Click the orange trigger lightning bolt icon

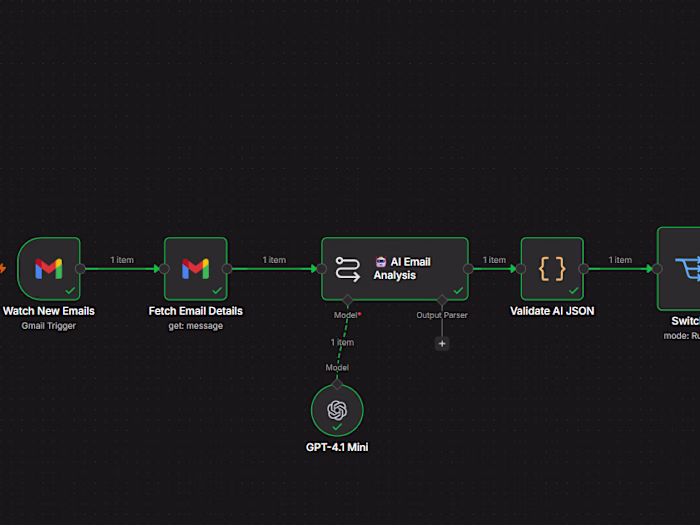click(x=3, y=268)
